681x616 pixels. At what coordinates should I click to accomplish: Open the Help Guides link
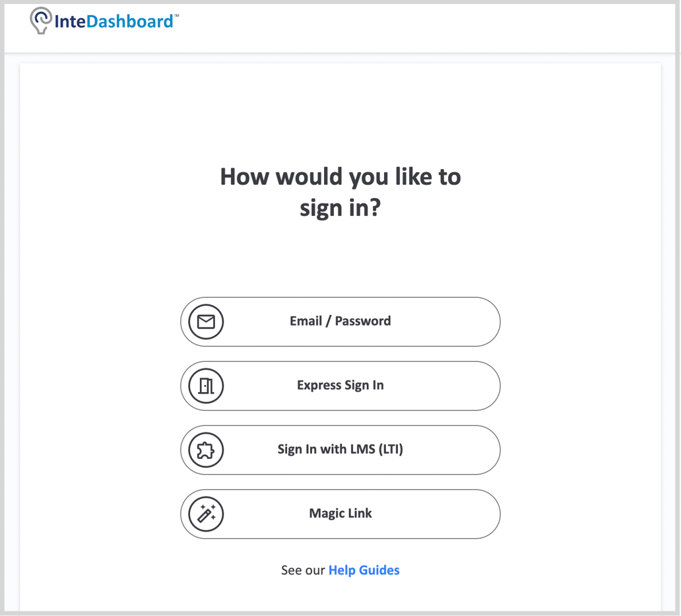tap(364, 570)
